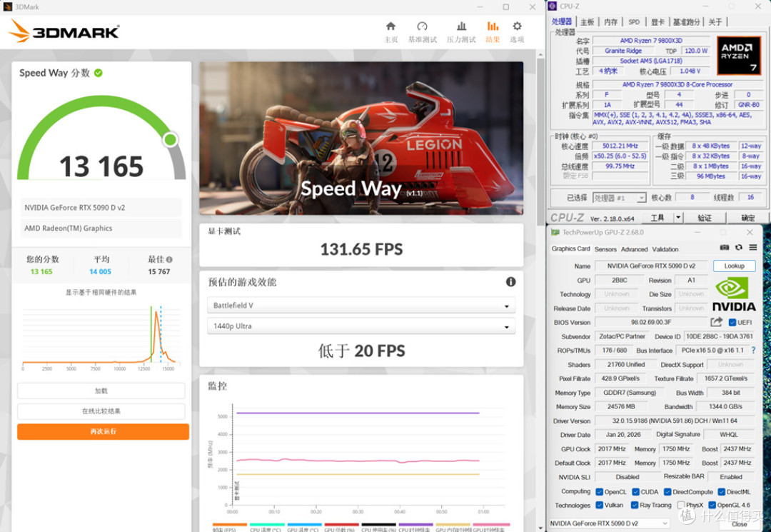The image size is (771, 532).
Task: Click the GPU-Z Lookup button
Action: (734, 266)
